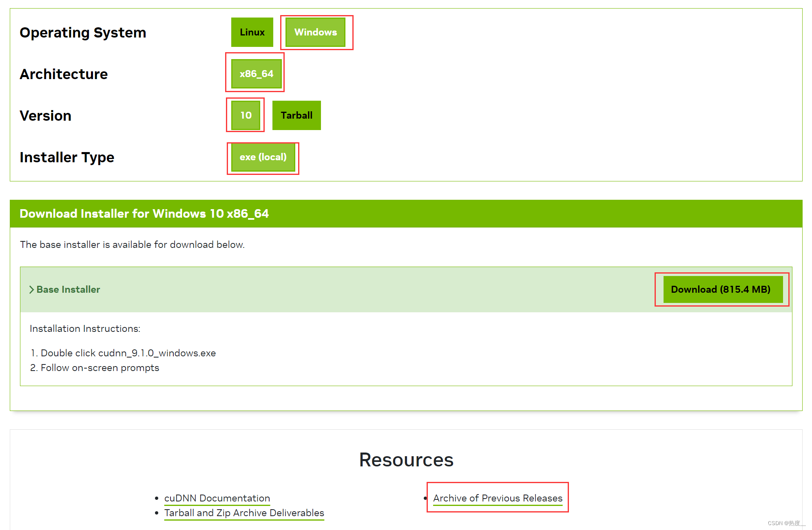
Task: Expand the Base Installer chevron arrow
Action: tap(31, 289)
